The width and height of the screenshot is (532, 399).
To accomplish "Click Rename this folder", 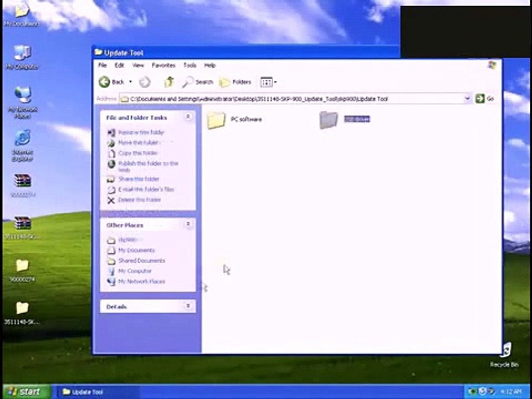I will (x=136, y=132).
